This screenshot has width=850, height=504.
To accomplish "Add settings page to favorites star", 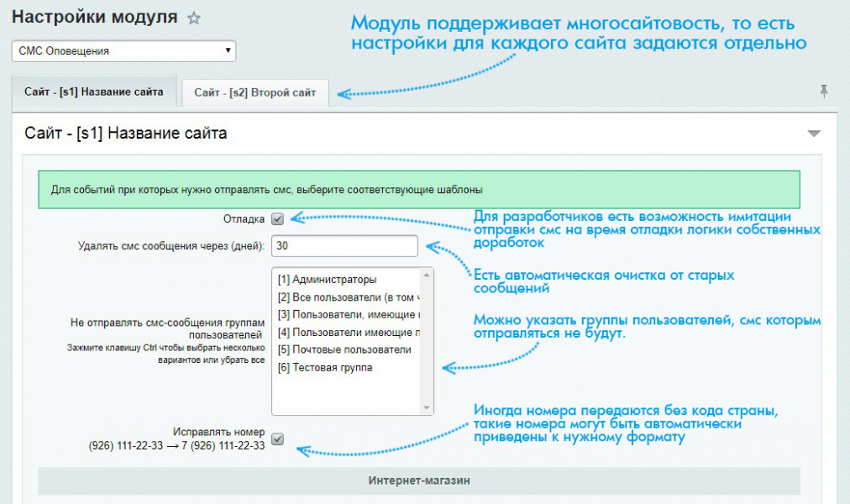I will coord(193,18).
